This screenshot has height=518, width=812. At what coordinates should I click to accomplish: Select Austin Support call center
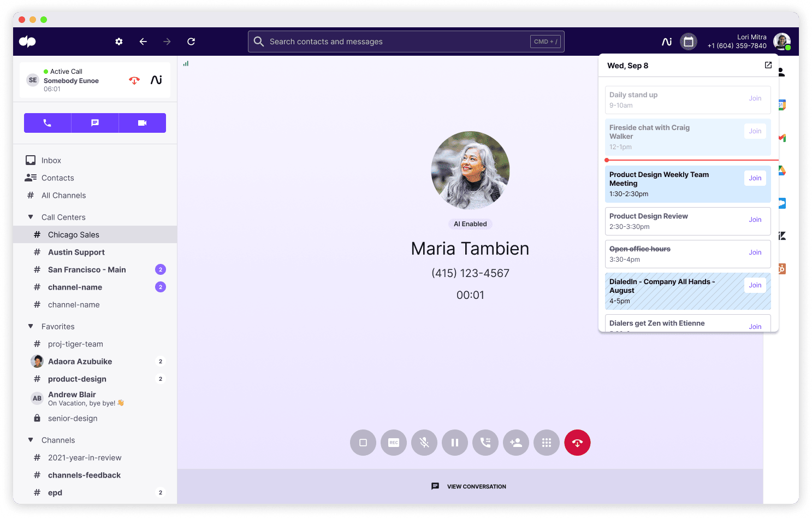point(95,252)
